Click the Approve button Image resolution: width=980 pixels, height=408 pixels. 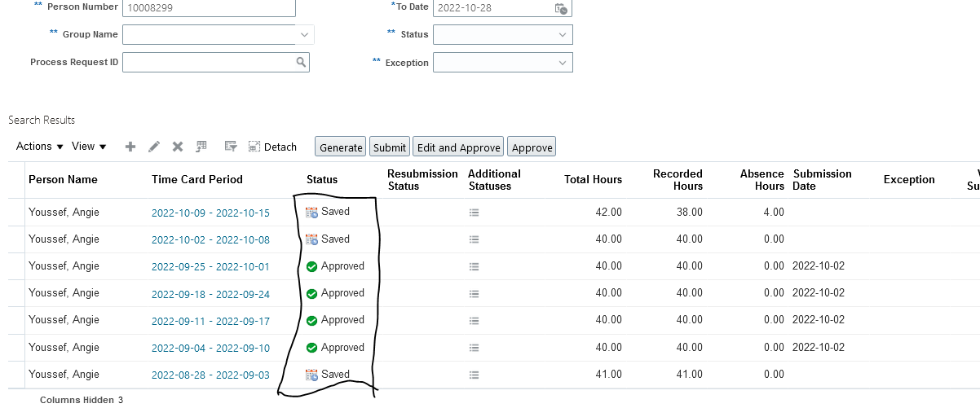coord(532,147)
